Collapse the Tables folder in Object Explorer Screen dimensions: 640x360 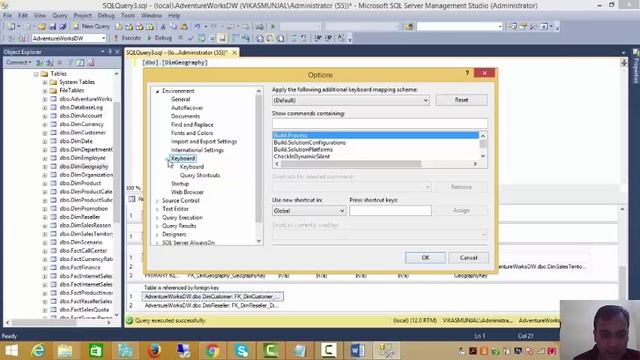[x=36, y=74]
